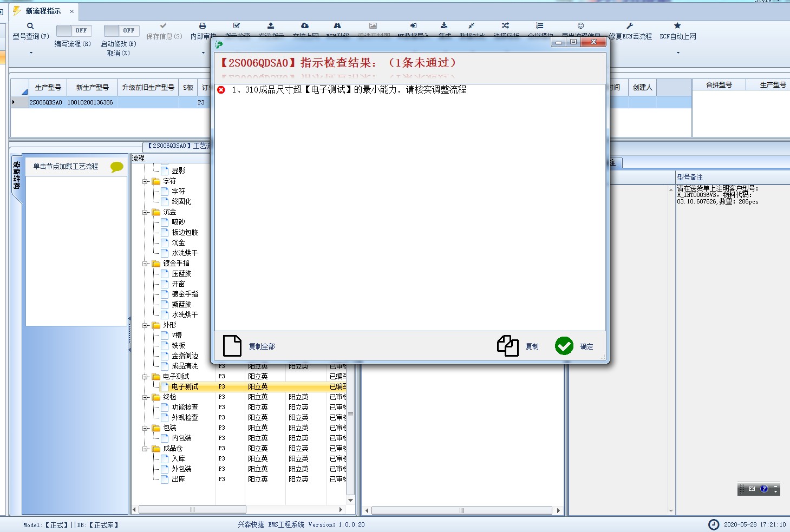Select the V槽 tree node
The width and height of the screenshot is (790, 532).
(177, 336)
